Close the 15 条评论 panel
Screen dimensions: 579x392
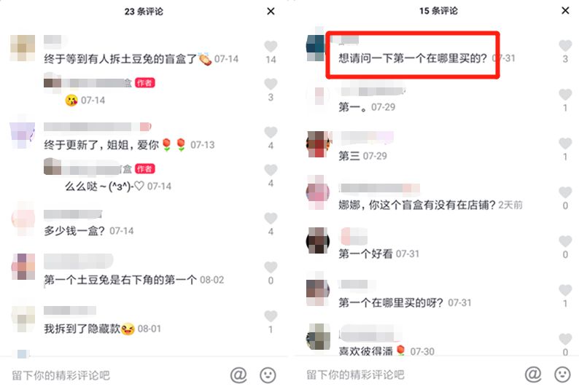[x=565, y=11]
